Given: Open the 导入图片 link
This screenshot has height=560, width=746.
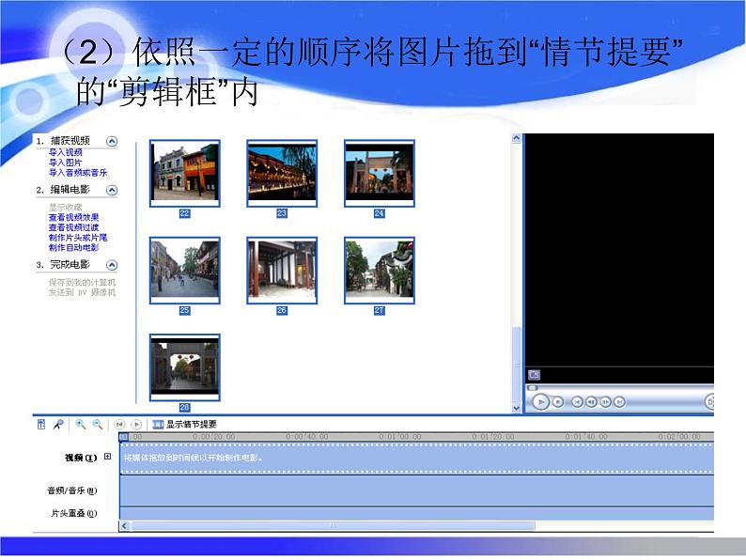Looking at the screenshot, I should click(x=65, y=163).
